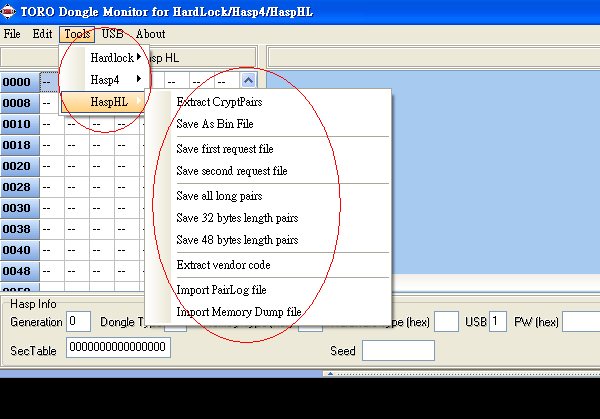
Task: Select row header 0038
Action: click(20, 229)
